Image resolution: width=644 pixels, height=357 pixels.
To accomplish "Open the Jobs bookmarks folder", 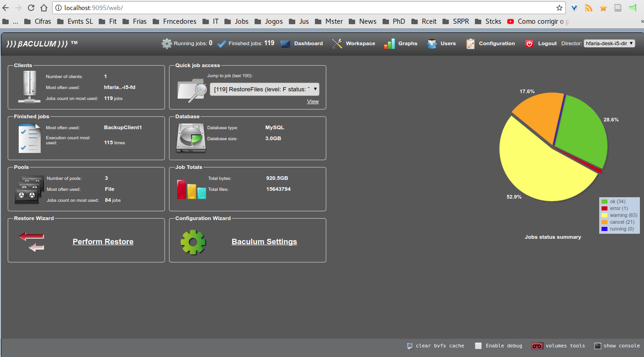I will (x=237, y=21).
